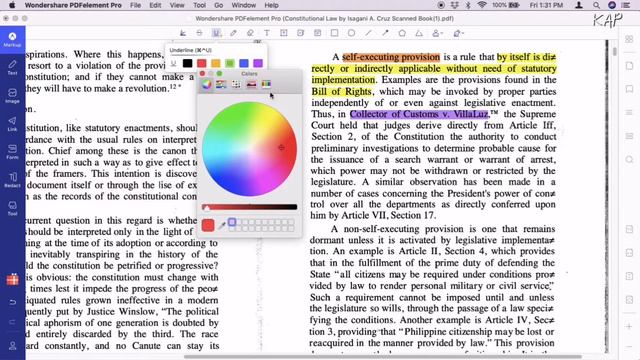Viewport: 640px width, 360px height.
Task: Pick the Text comment tool
Action: [267, 33]
